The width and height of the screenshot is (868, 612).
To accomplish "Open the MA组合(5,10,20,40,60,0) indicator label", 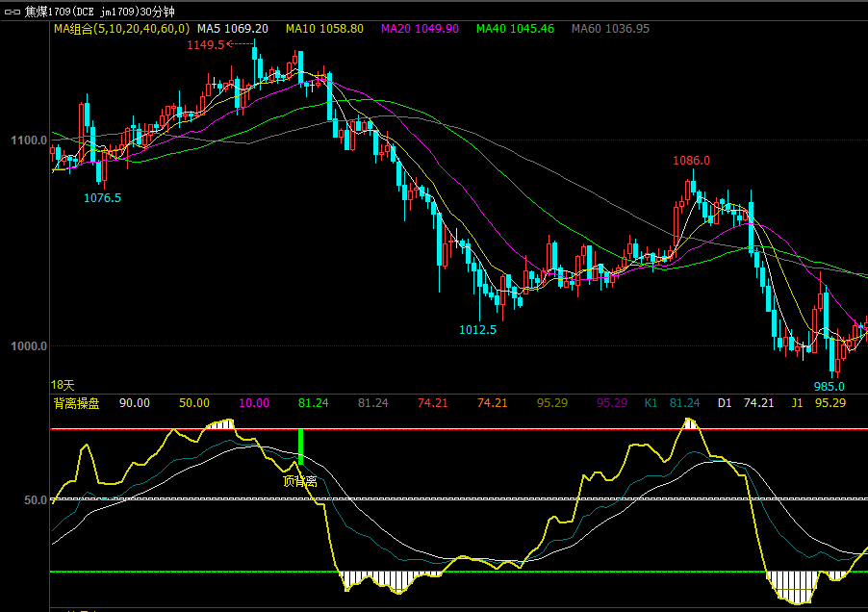I will [121, 29].
